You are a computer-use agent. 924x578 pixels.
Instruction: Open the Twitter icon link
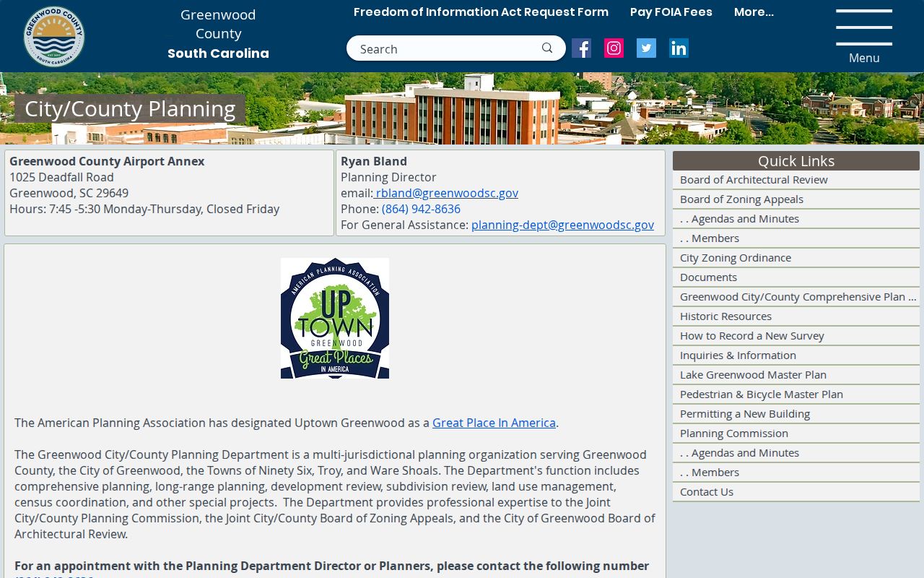[646, 48]
